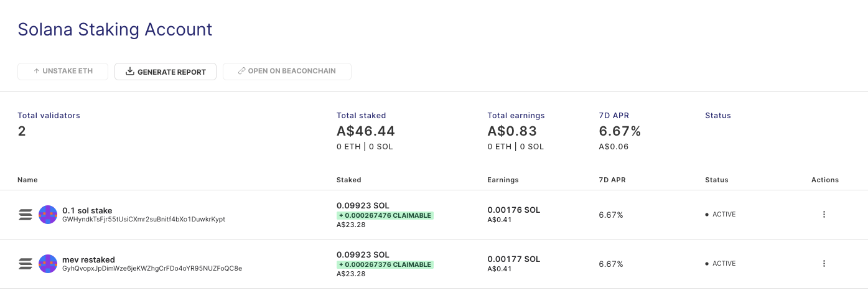Click the Solana Staking Account heading

[x=115, y=29]
